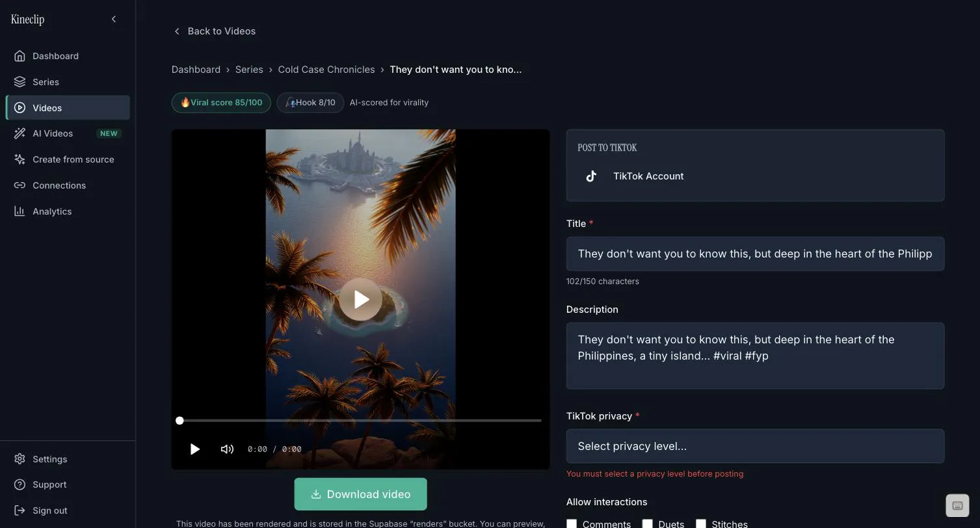Screen dimensions: 980x528
Task: Click the truncated video title breadcrumb
Action: coord(456,70)
